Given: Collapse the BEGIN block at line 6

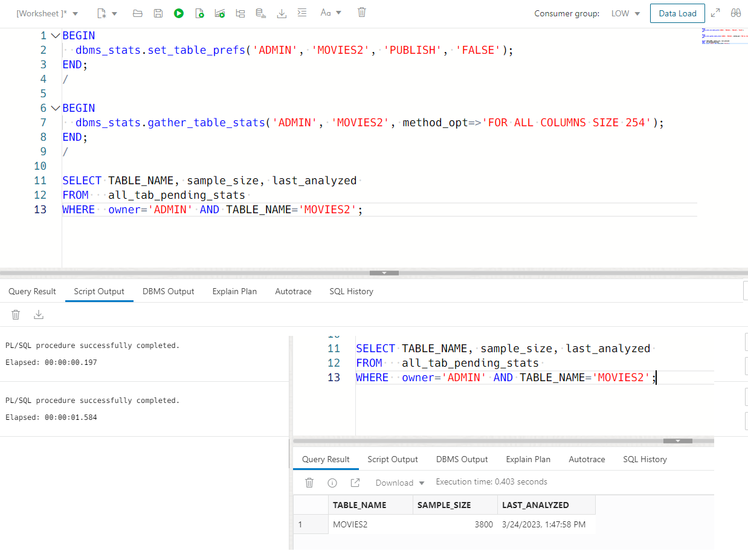Looking at the screenshot, I should [56, 108].
